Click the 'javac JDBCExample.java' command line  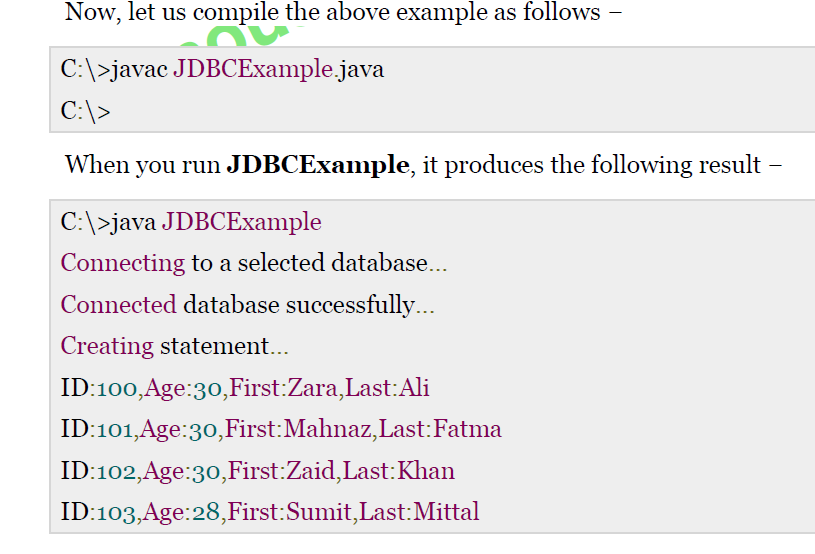point(222,70)
